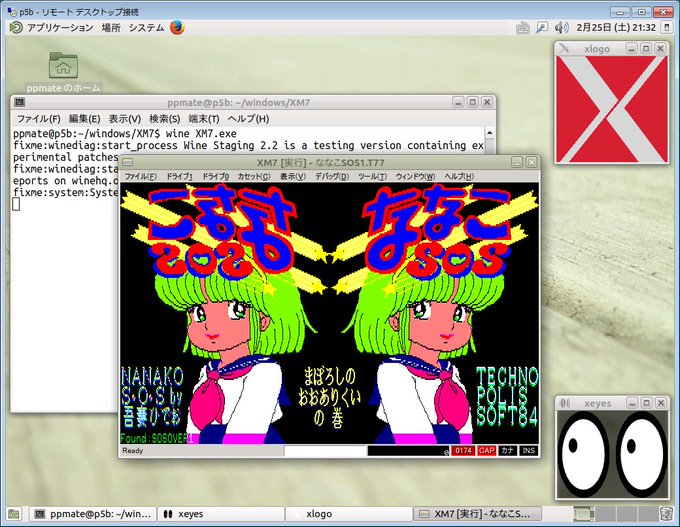
Task: Click the date and time clock
Action: click(x=616, y=28)
